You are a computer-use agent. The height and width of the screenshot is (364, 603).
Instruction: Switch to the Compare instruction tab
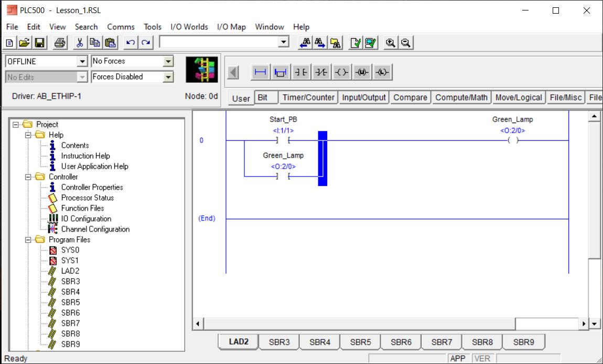411,97
